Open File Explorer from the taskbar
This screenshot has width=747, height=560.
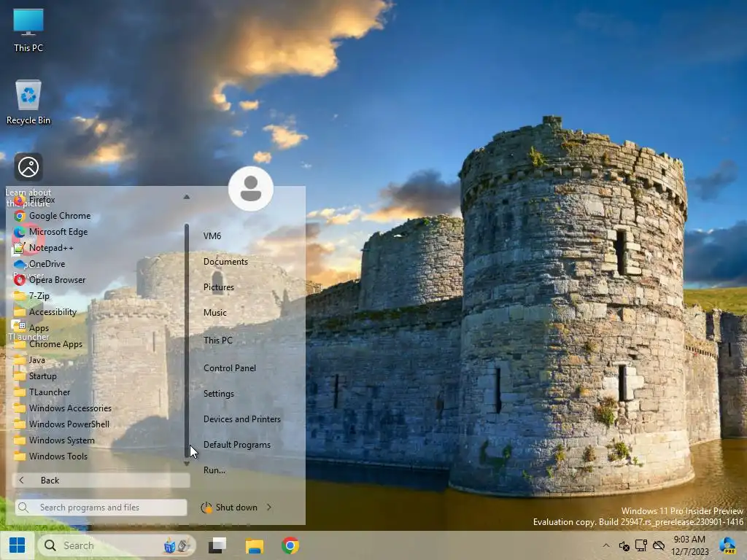click(x=255, y=545)
